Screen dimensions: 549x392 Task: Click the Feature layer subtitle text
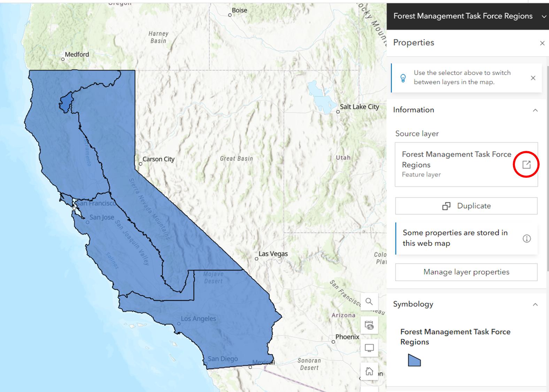click(421, 175)
